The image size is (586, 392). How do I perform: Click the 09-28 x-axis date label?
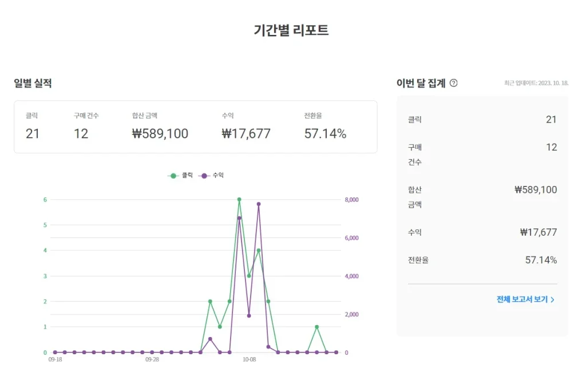152,360
